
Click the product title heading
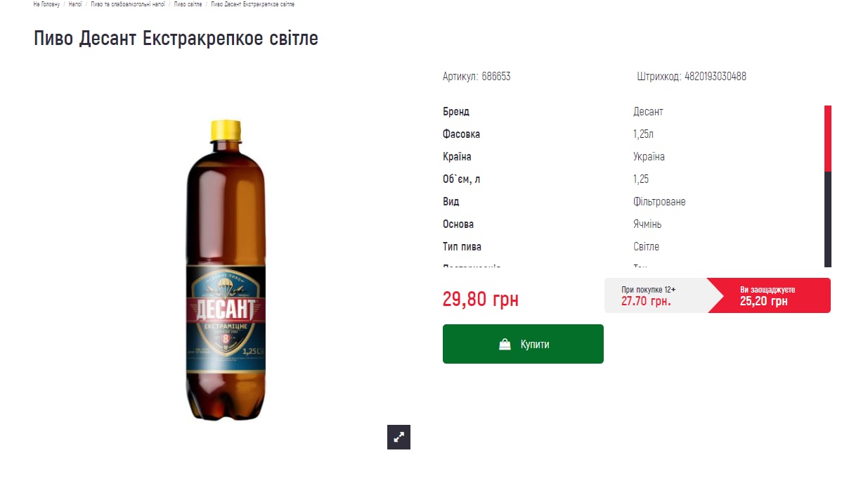[x=176, y=38]
